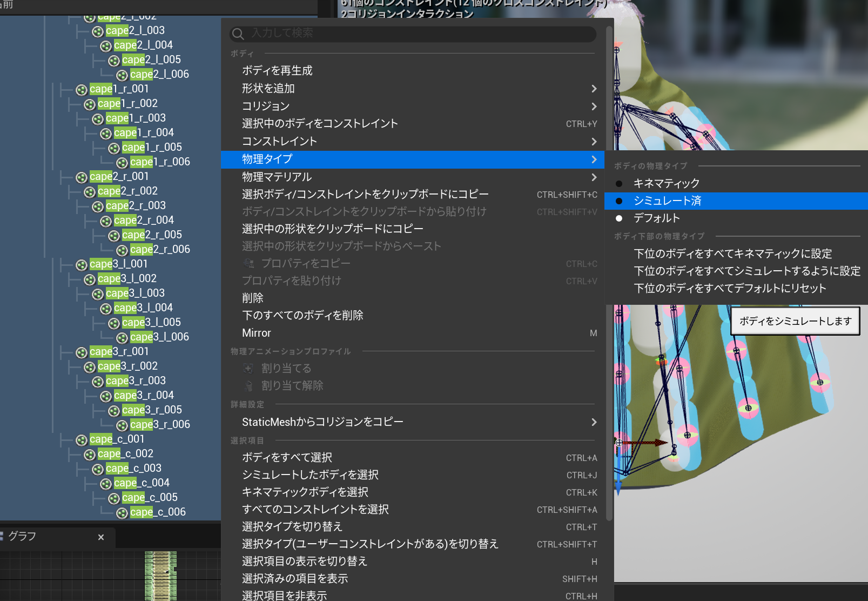Click the body icon beside cape3_l_004
This screenshot has height=601, width=868.
coord(106,309)
